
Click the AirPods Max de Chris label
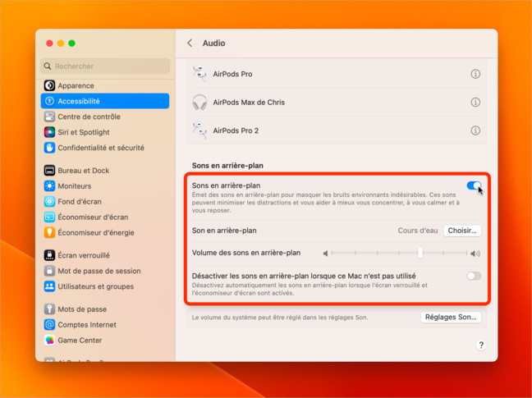pos(249,103)
